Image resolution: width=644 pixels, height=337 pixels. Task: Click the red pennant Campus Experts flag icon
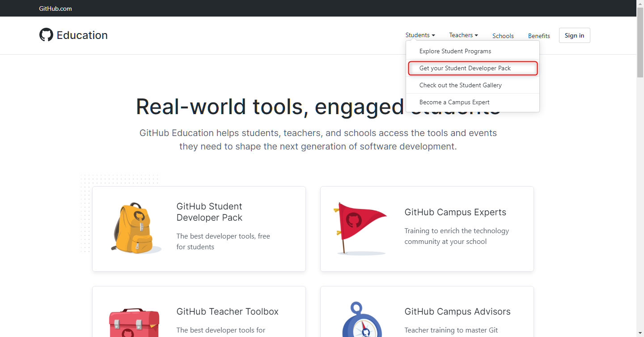pyautogui.click(x=360, y=229)
